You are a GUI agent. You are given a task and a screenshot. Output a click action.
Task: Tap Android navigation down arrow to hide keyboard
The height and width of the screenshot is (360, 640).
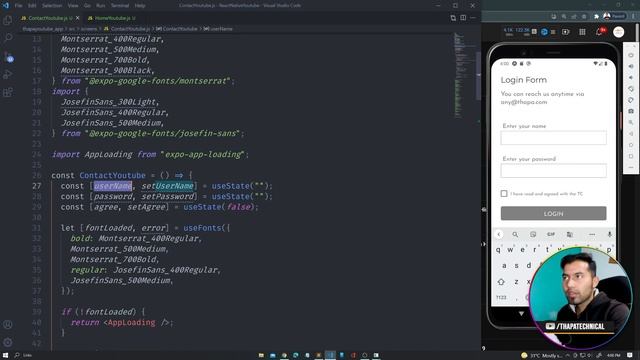coord(521,313)
